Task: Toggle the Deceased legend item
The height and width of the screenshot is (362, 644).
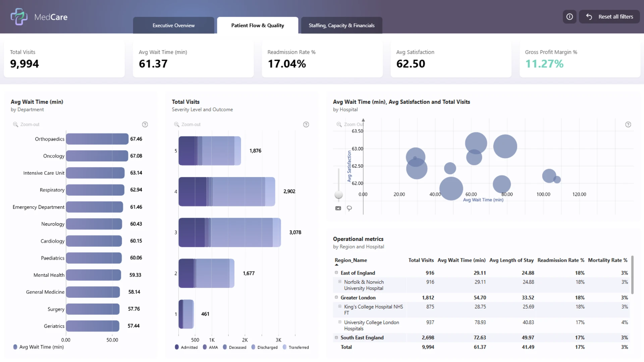Action: [234, 347]
